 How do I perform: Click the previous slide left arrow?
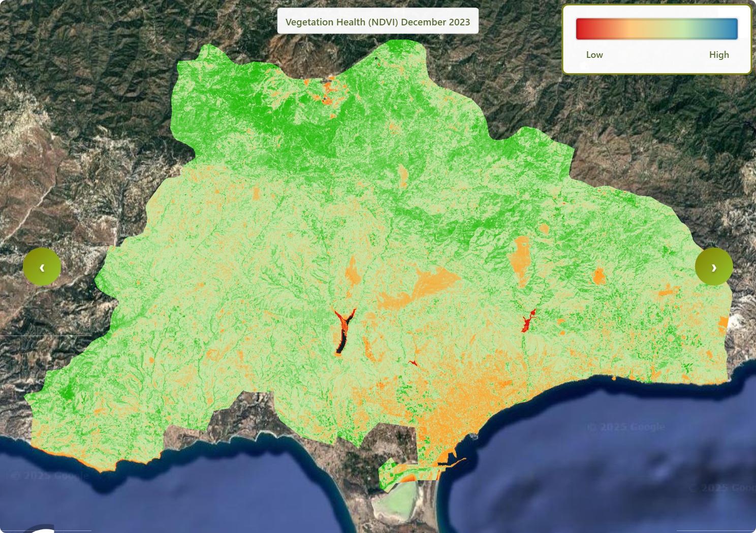(42, 267)
